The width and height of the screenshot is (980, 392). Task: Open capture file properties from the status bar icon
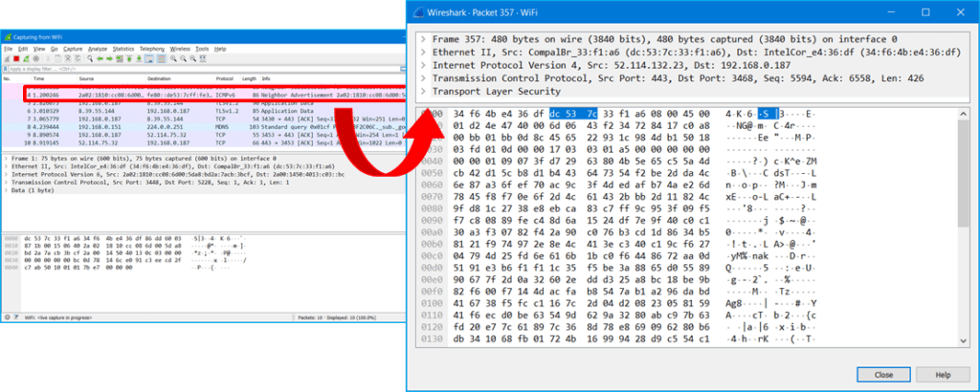[x=15, y=317]
